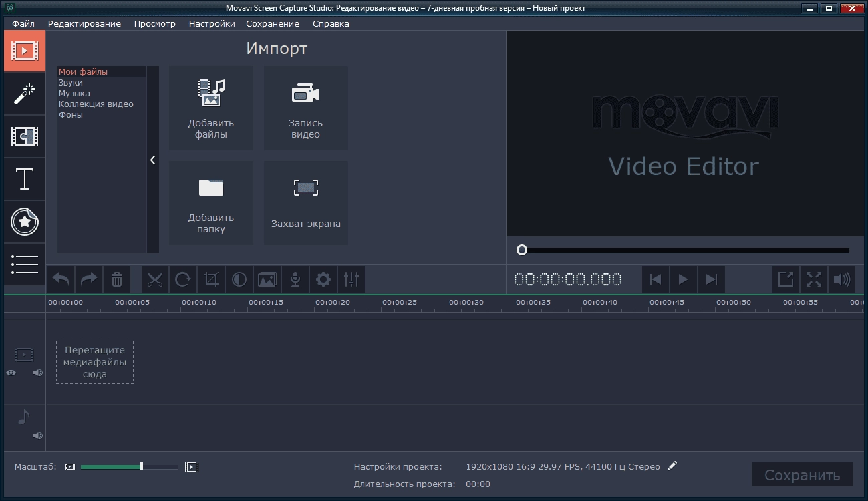Screen dimensions: 868x501
Task: Click the Масштаб timeline zoom slider
Action: (130, 467)
